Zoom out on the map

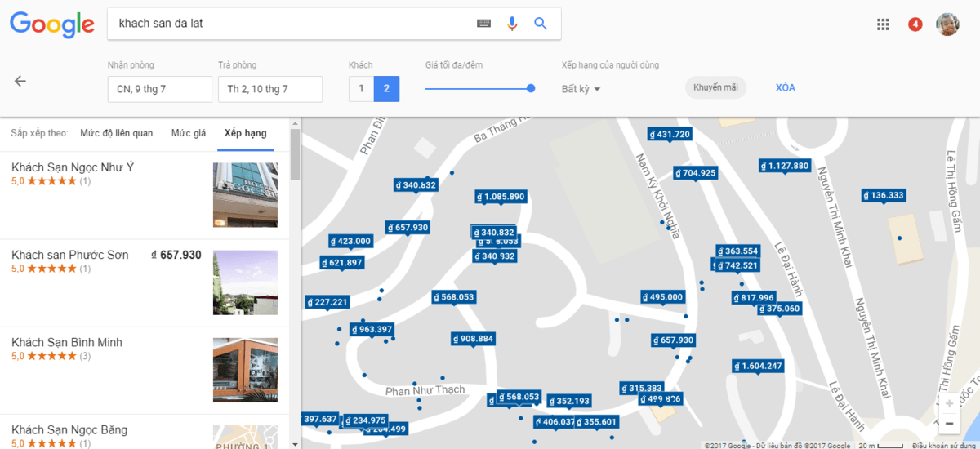(949, 424)
